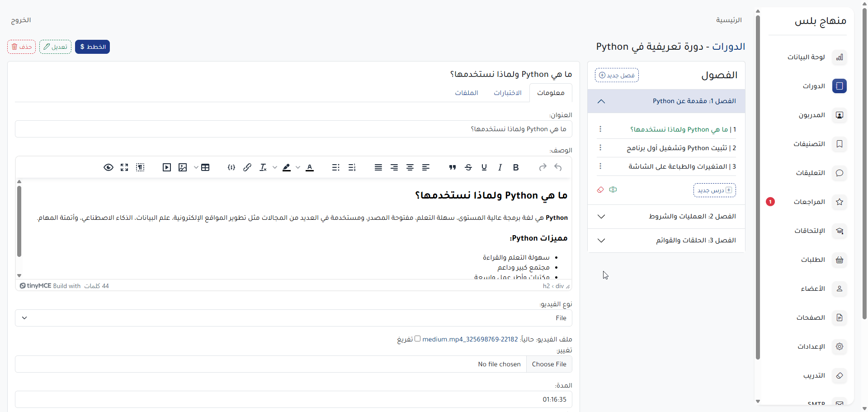
Task: Toggle bold formatting in the editor
Action: [x=515, y=167]
